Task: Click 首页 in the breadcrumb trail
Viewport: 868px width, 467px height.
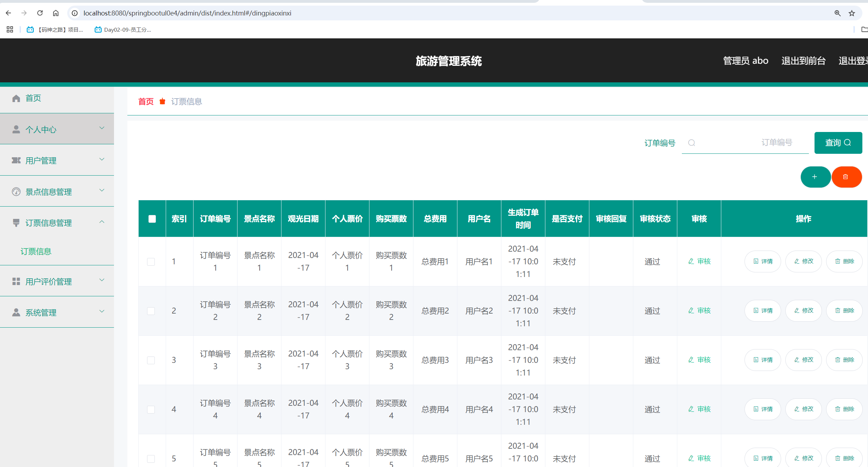Action: pos(146,101)
